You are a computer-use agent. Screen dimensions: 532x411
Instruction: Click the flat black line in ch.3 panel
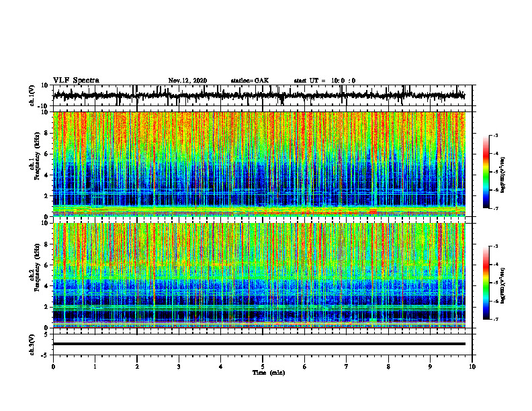[x=259, y=344]
